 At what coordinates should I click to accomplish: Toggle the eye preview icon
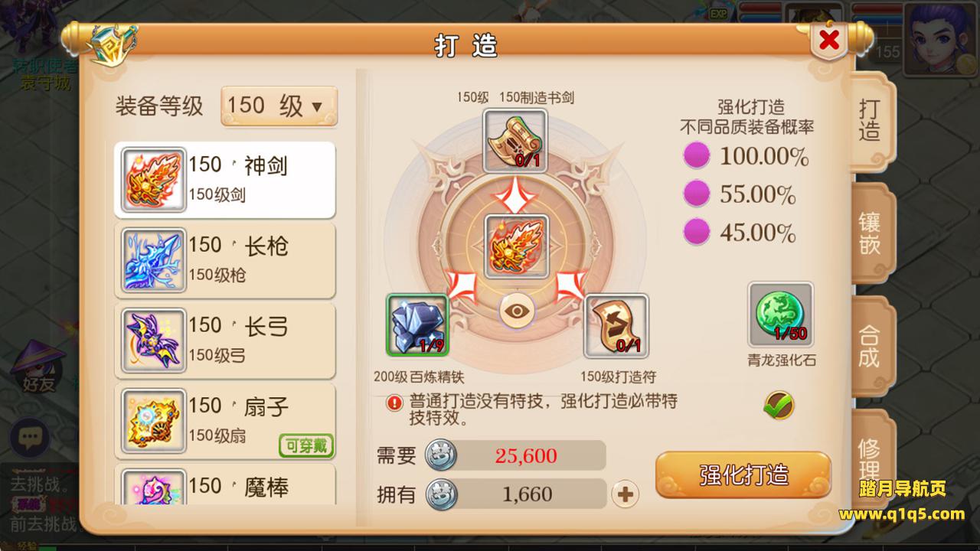518,311
